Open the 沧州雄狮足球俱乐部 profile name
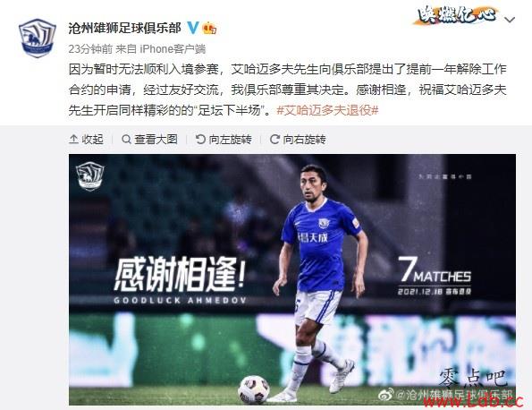The width and height of the screenshot is (532, 410). [125, 28]
